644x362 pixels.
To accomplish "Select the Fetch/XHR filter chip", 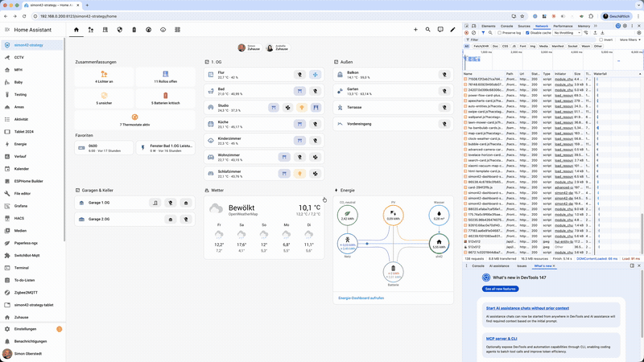I will coord(481,47).
